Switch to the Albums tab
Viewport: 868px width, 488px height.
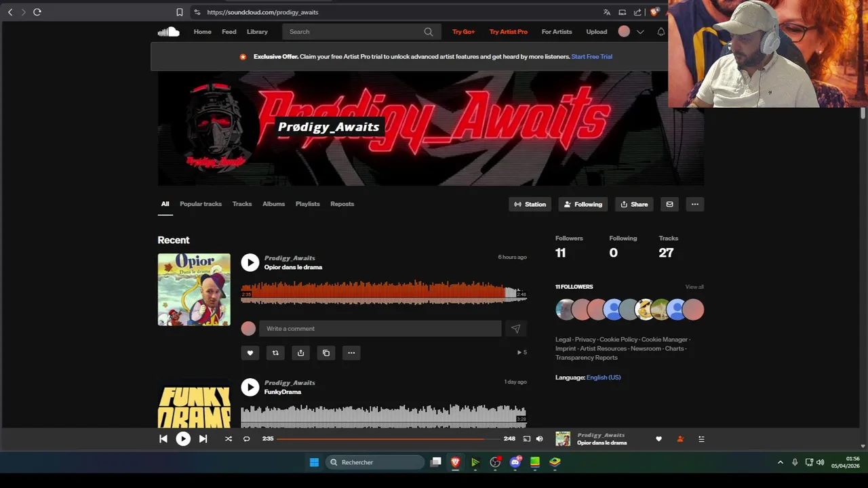[x=274, y=204]
